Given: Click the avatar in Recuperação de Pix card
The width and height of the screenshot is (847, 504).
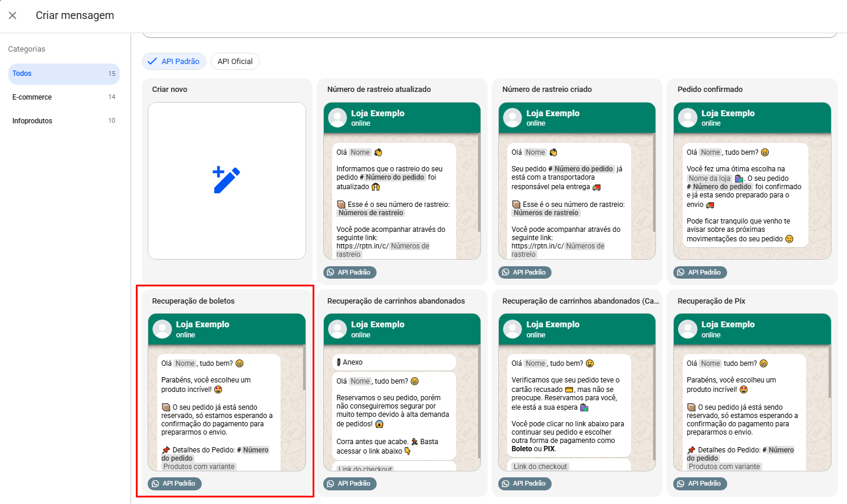Looking at the screenshot, I should 687,329.
